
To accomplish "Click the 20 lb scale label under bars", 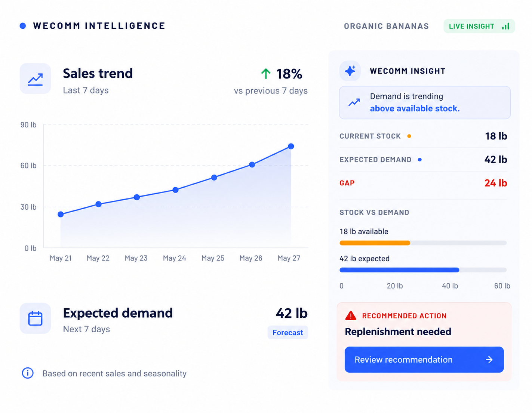I will [395, 286].
